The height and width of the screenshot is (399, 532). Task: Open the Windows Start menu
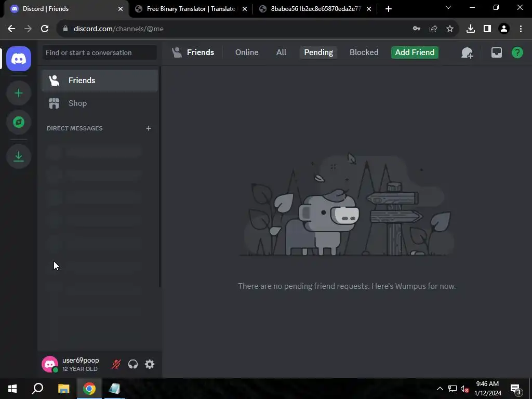[x=12, y=389]
